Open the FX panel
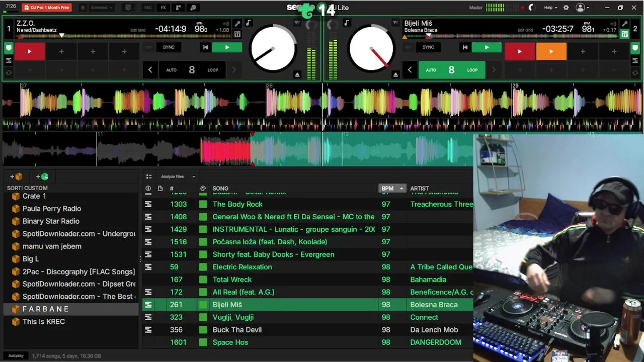The height and width of the screenshot is (362, 644). coord(163,8)
